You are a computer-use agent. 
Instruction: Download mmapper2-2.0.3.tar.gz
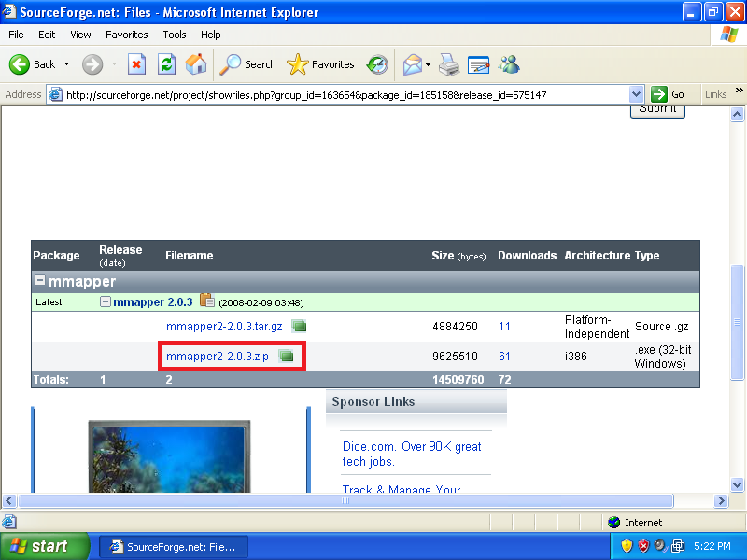pos(224,326)
